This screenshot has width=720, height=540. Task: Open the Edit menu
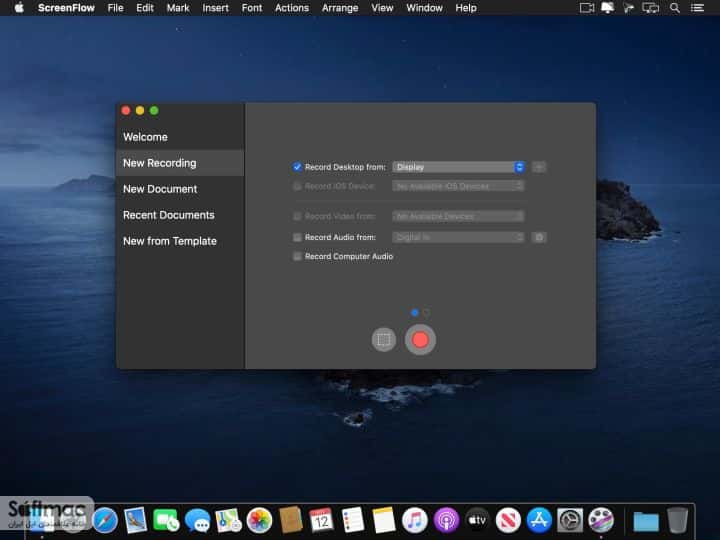(x=145, y=8)
